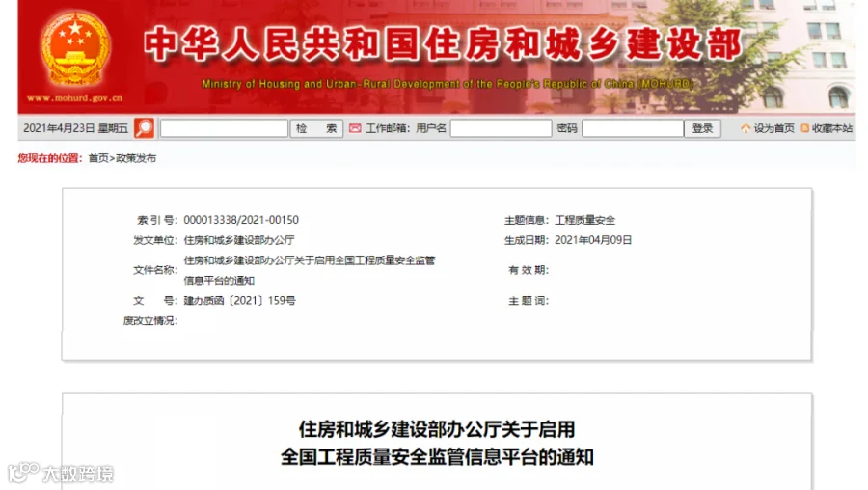The image size is (868, 490).
Task: Click www.mohurd.gov.cn under the emblem
Action: point(74,98)
